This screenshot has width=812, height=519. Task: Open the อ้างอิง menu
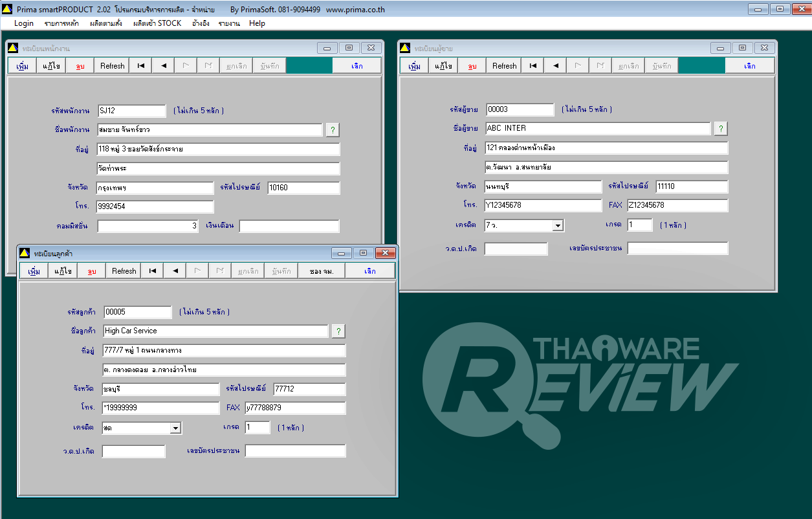pyautogui.click(x=200, y=23)
